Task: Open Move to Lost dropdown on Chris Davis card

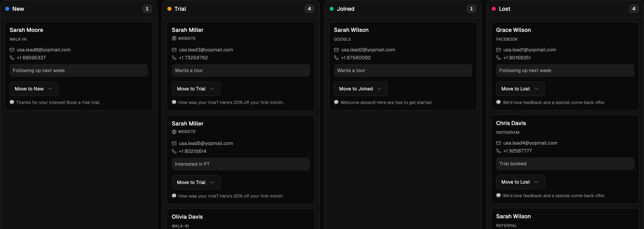Action: [520, 182]
